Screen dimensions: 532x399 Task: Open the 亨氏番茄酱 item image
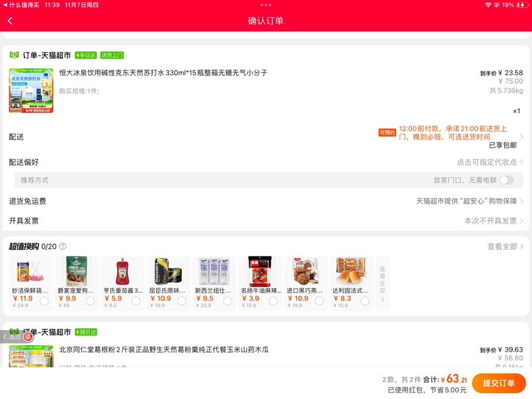click(122, 271)
